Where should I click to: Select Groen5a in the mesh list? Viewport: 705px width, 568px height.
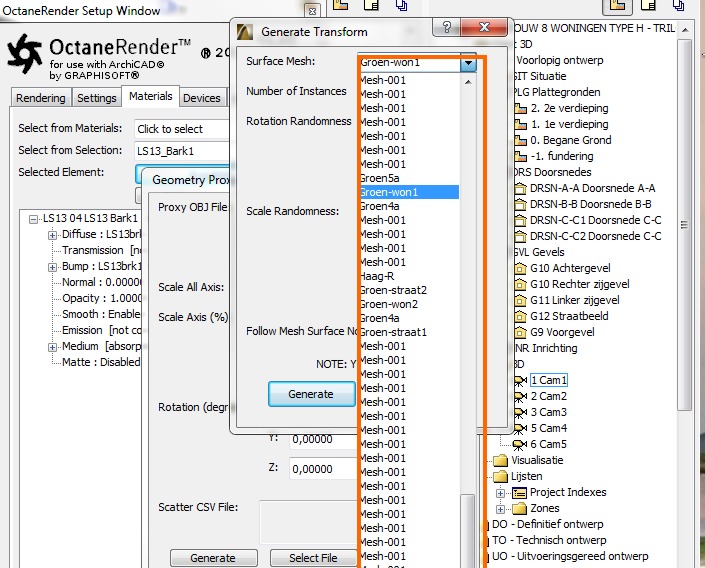[x=380, y=178]
